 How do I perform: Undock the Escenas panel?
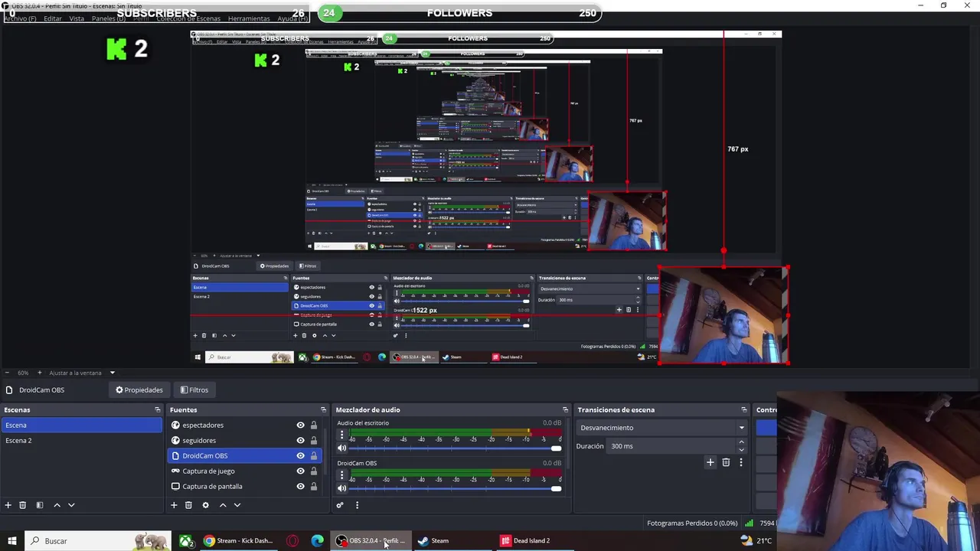[x=158, y=410]
